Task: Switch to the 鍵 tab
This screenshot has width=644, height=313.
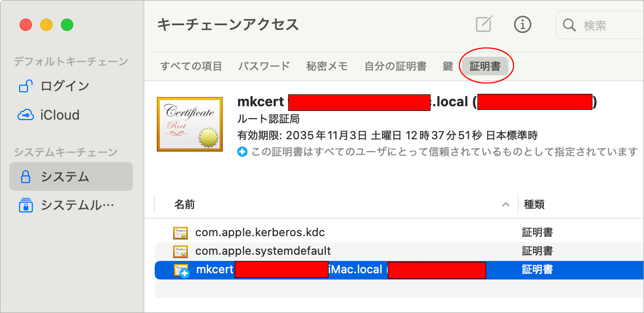Action: point(448,66)
